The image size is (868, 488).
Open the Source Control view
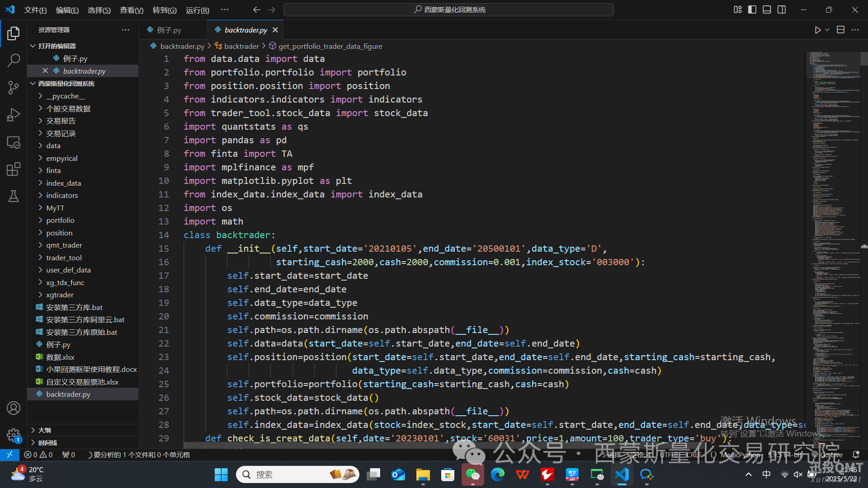[x=14, y=87]
